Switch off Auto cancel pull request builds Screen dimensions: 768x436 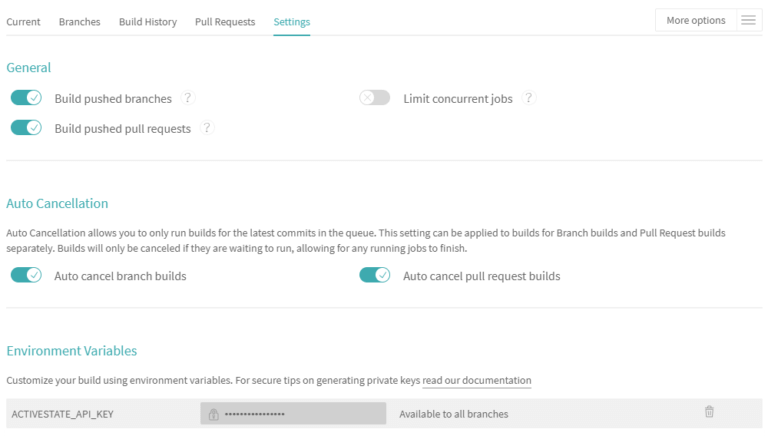pos(375,275)
